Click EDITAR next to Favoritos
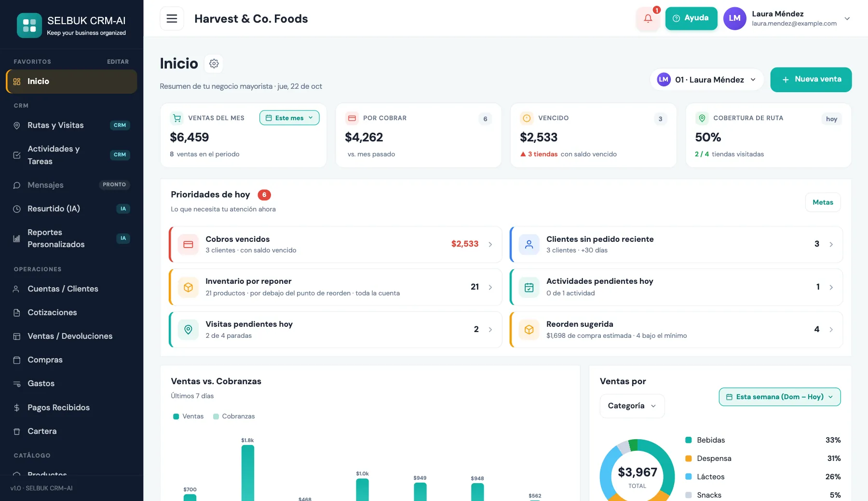Viewport: 868px width, 501px height. (118, 62)
